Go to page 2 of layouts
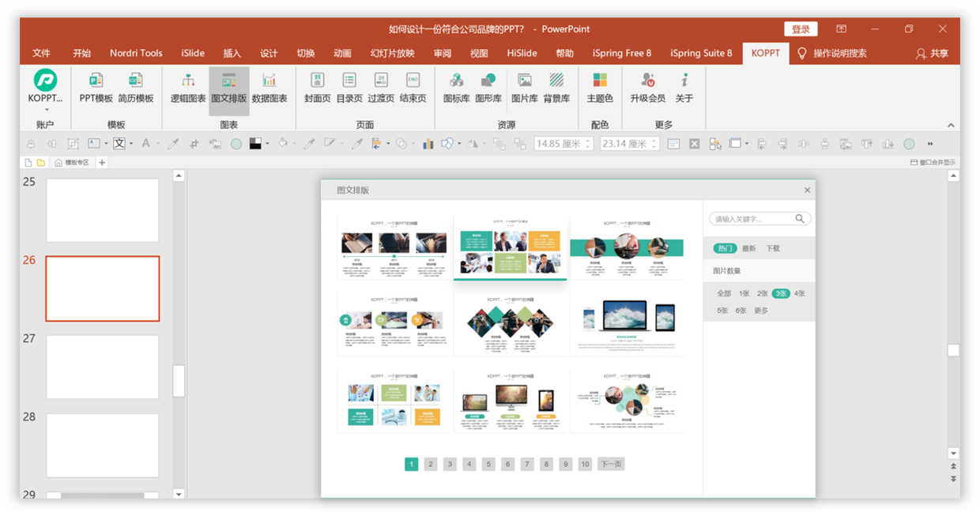 431,464
